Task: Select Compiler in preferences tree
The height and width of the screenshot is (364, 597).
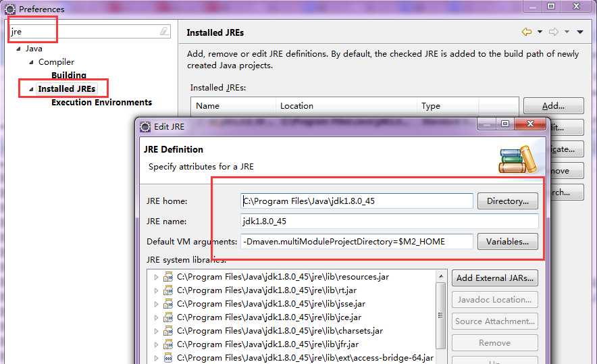Action: coord(56,61)
